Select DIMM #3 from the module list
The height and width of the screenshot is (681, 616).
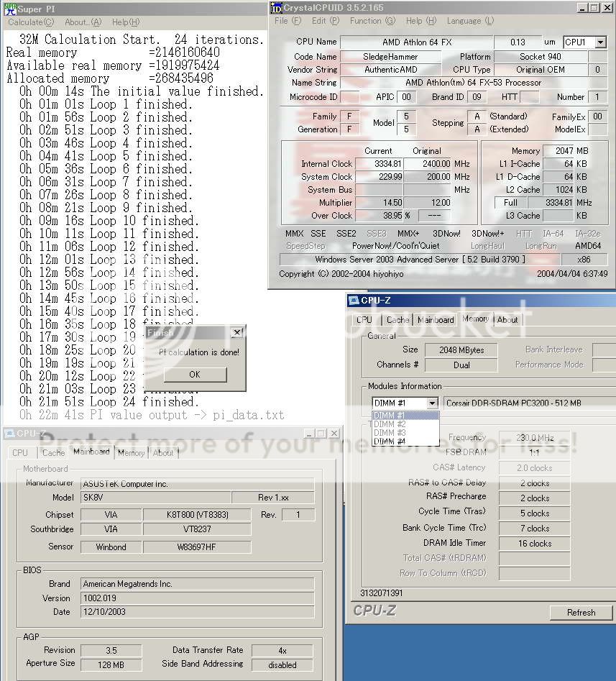(x=390, y=433)
